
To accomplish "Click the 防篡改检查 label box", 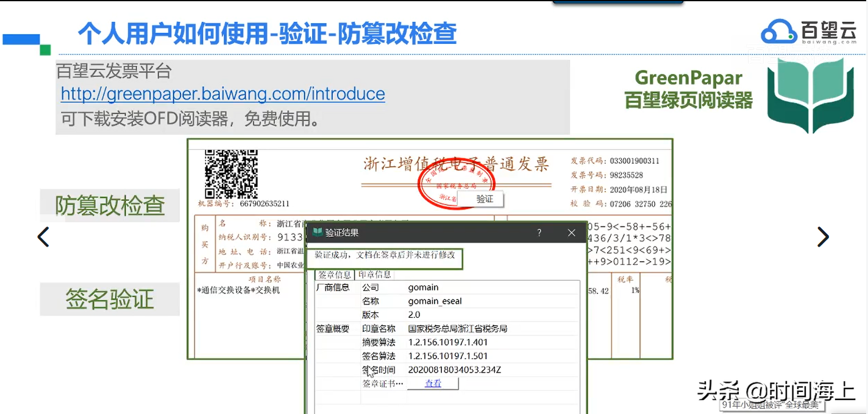I will click(110, 206).
